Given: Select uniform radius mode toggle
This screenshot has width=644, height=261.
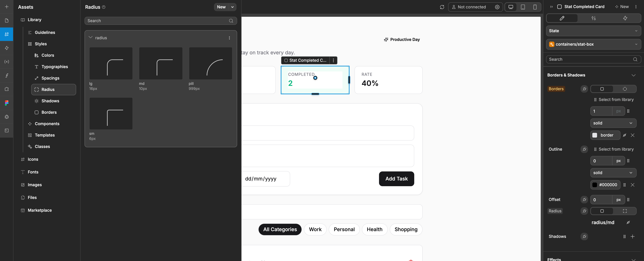Looking at the screenshot, I should pos(602,211).
